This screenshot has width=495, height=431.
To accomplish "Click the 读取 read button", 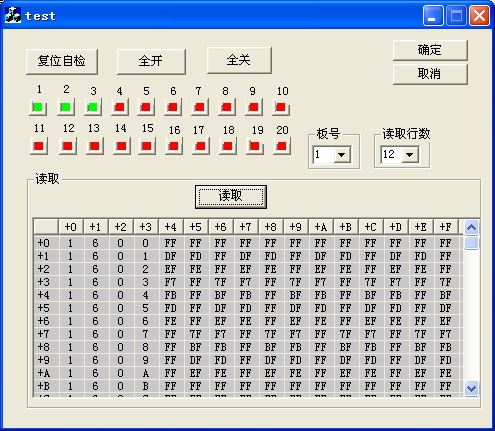I will (231, 197).
